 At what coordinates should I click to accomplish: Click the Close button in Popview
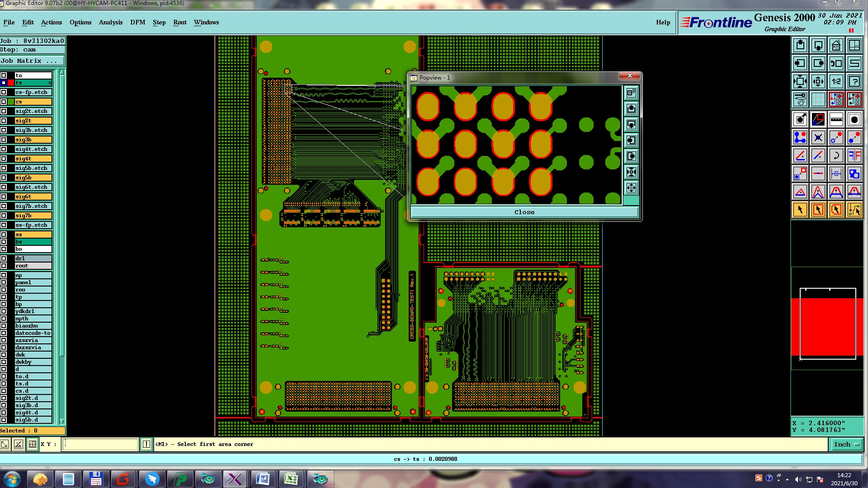tap(524, 212)
